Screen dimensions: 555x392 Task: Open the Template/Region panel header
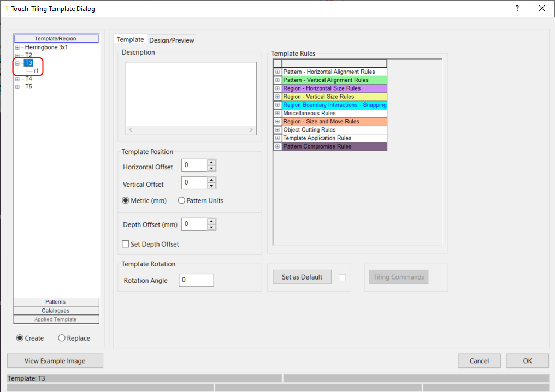pos(56,39)
